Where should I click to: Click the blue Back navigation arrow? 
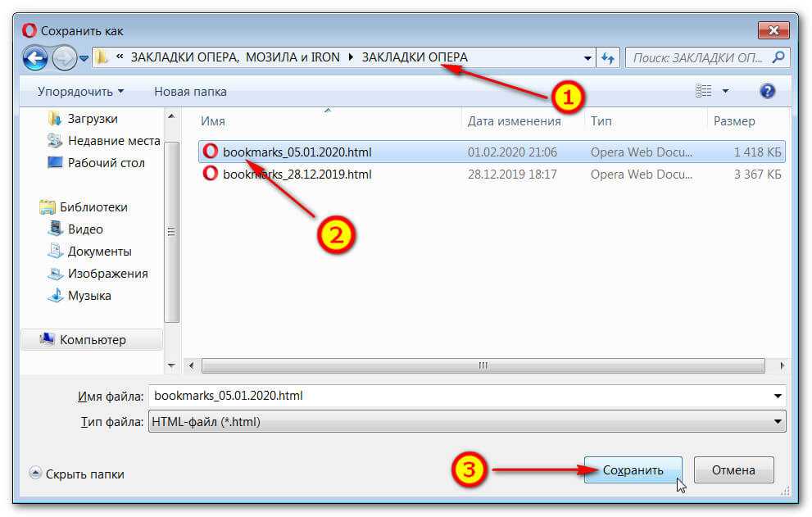[x=34, y=58]
